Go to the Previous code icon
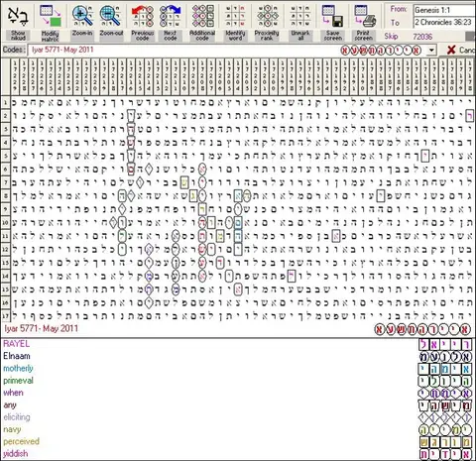The height and width of the screenshot is (461, 476). pos(143,16)
